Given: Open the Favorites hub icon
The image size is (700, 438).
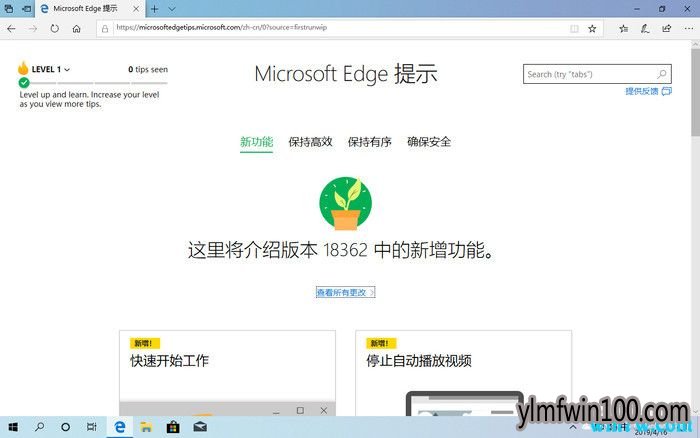Looking at the screenshot, I should point(624,29).
